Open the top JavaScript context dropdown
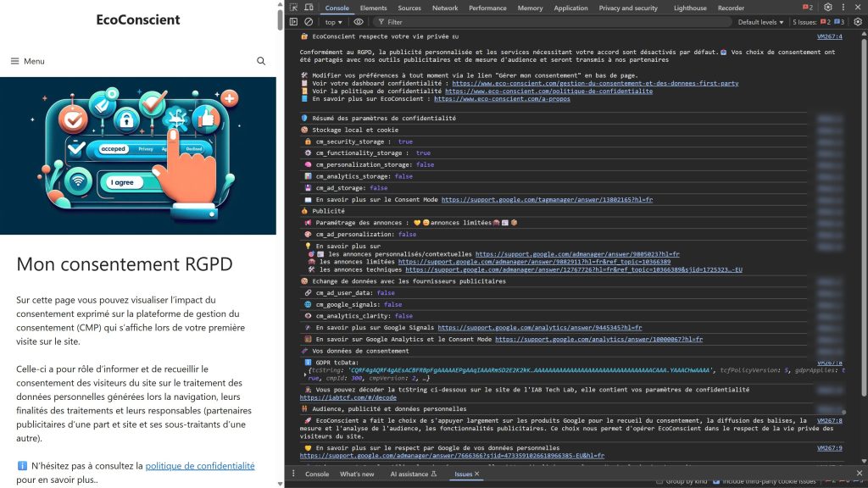Viewport: 868px width, 488px height. (333, 22)
